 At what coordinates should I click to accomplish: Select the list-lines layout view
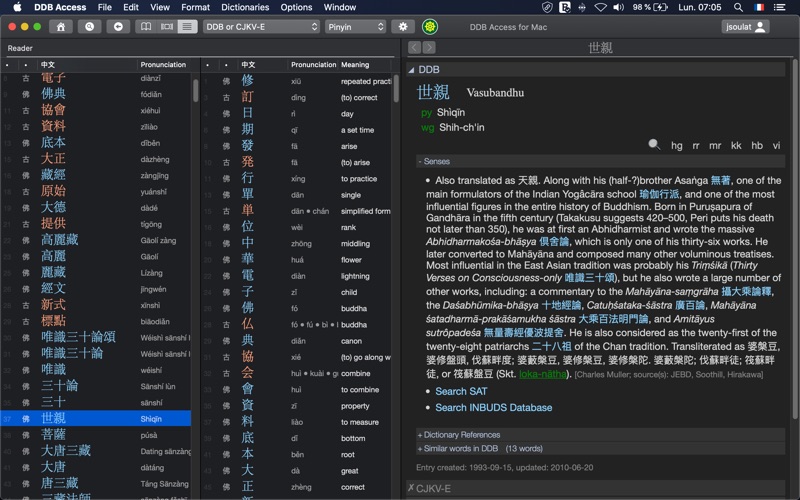[x=187, y=27]
